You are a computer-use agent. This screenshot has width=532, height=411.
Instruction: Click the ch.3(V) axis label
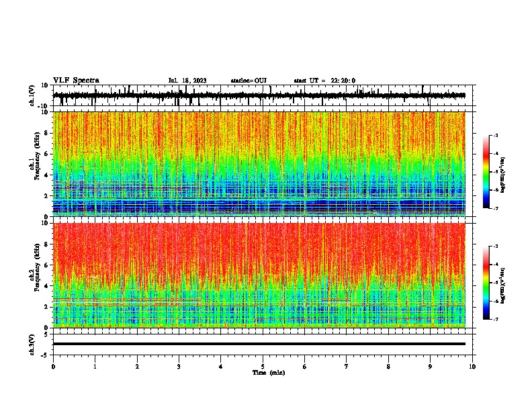[x=32, y=345]
